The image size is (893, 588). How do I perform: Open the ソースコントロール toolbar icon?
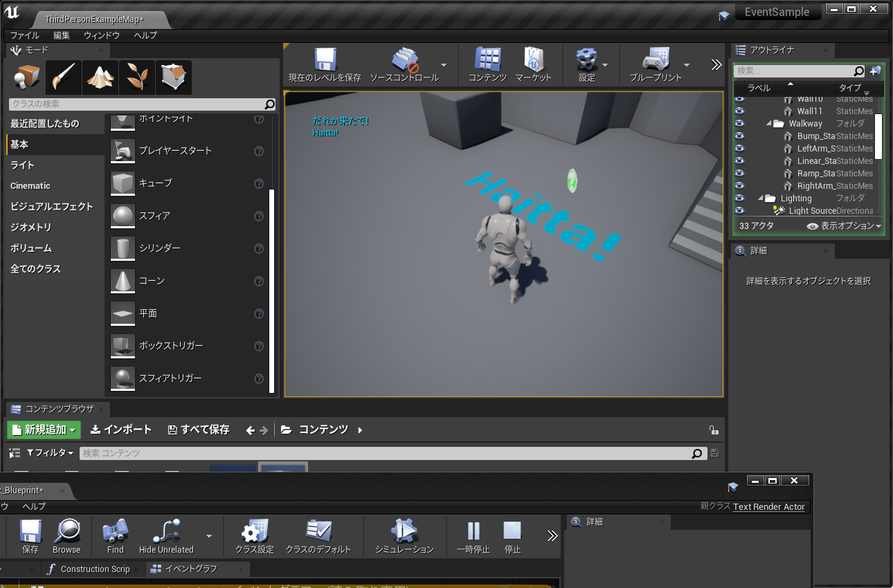coord(404,60)
